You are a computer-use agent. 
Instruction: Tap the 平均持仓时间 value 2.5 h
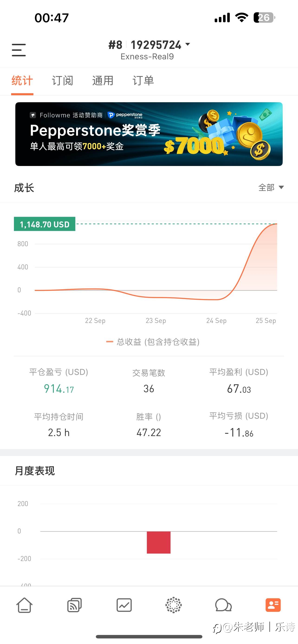(58, 433)
